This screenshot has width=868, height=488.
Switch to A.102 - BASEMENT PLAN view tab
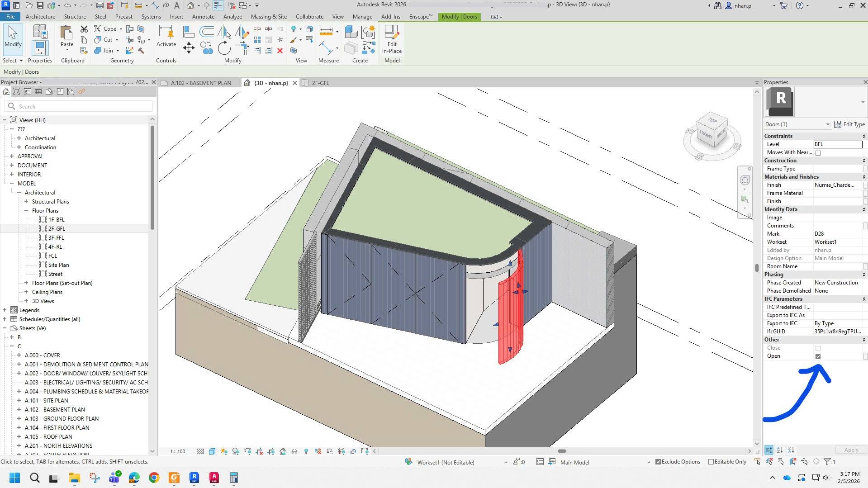click(201, 83)
